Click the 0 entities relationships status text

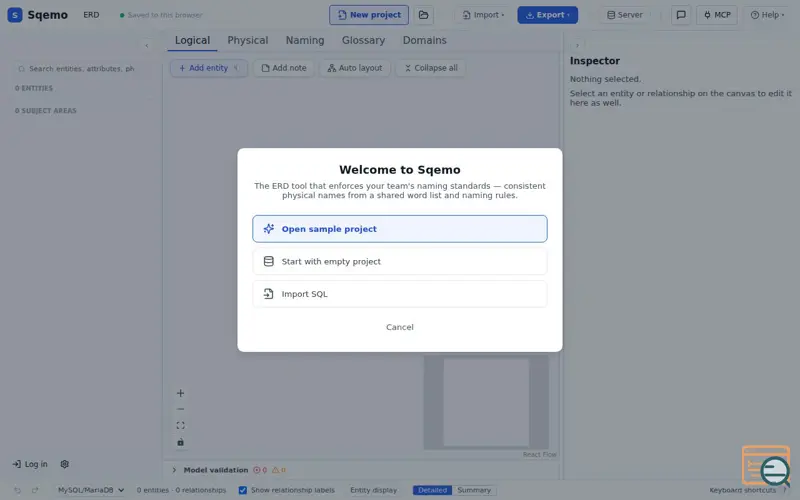(x=181, y=490)
